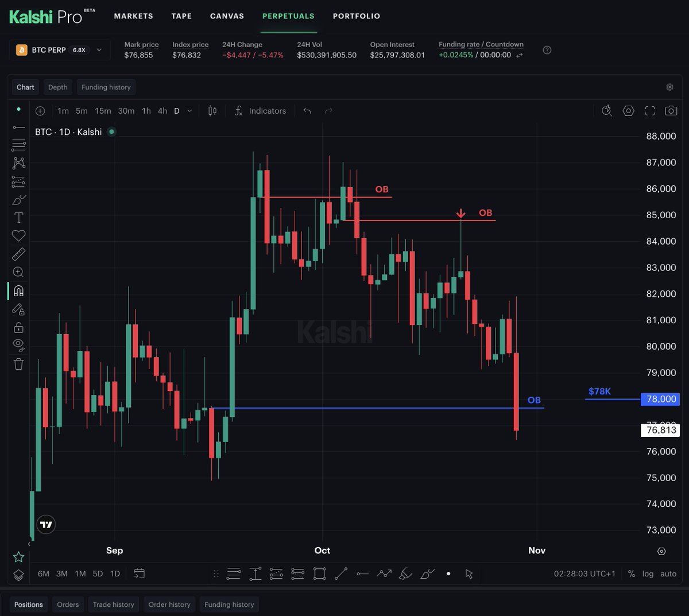Viewport: 689px width, 616px height.
Task: Switch to 1h timeframe
Action: coord(146,111)
